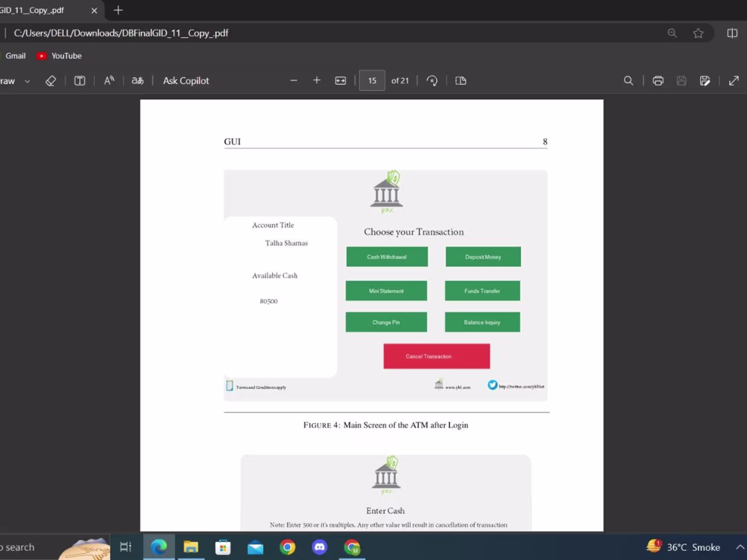The image size is (747, 560).
Task: Toggle Fit to width icon
Action: coord(341,81)
